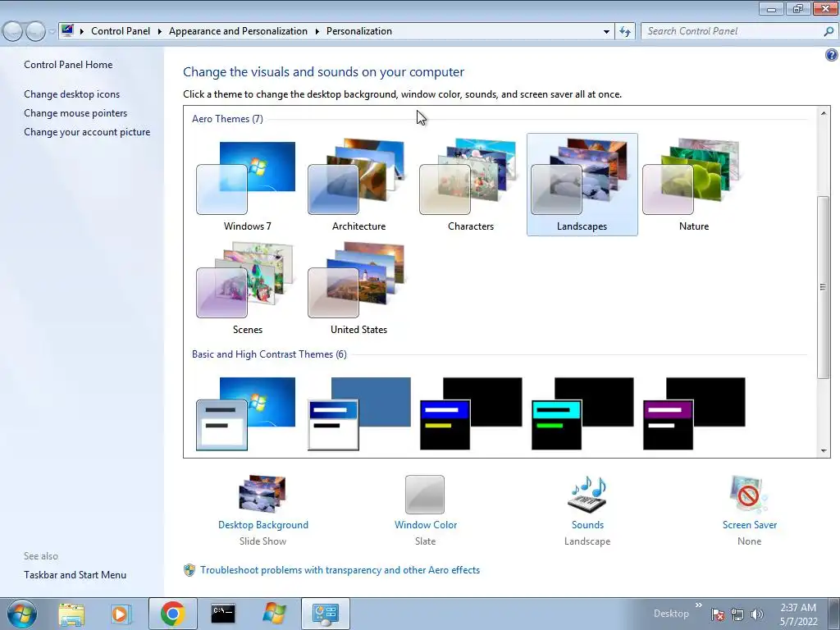Viewport: 840px width, 630px height.
Task: Open the Sounds icon
Action: (587, 494)
